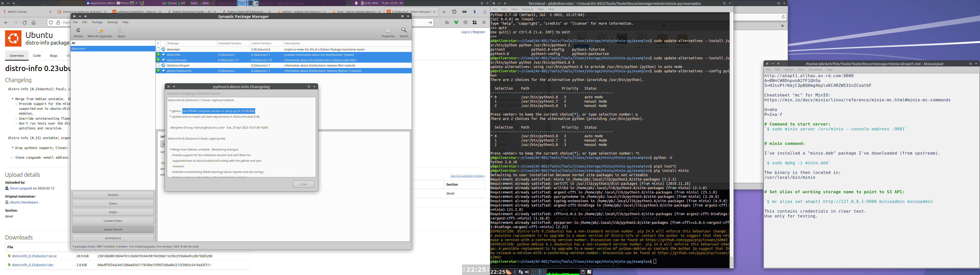Click the Close button in changelog dialog
Image resolution: width=980 pixels, height=275 pixels.
click(x=303, y=184)
